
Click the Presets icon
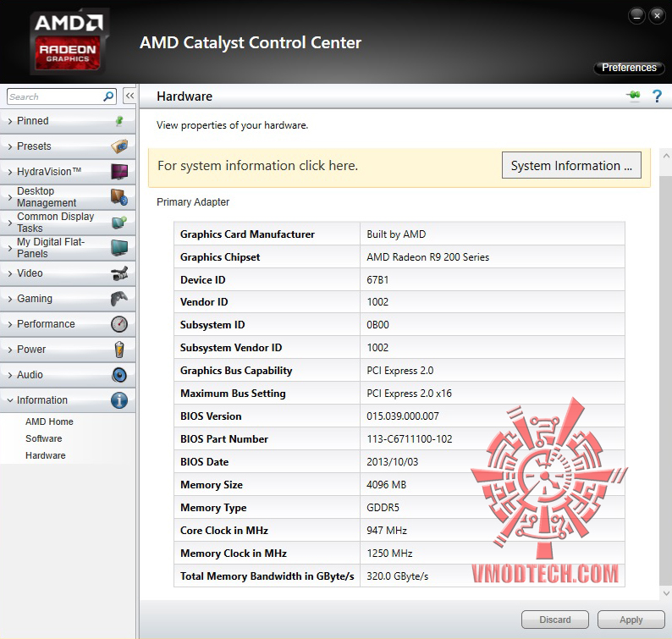(x=119, y=146)
